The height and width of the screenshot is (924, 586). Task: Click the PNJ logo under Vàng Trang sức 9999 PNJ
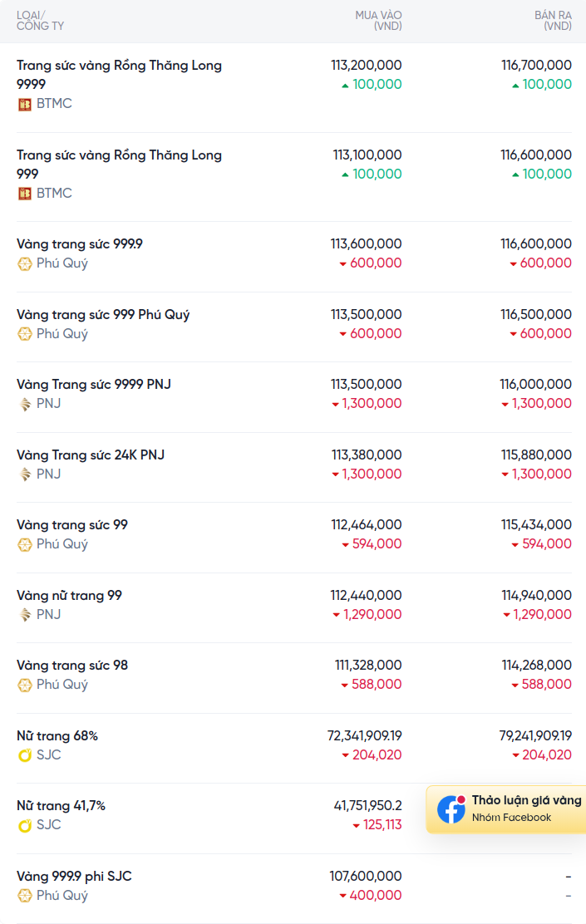click(x=25, y=404)
